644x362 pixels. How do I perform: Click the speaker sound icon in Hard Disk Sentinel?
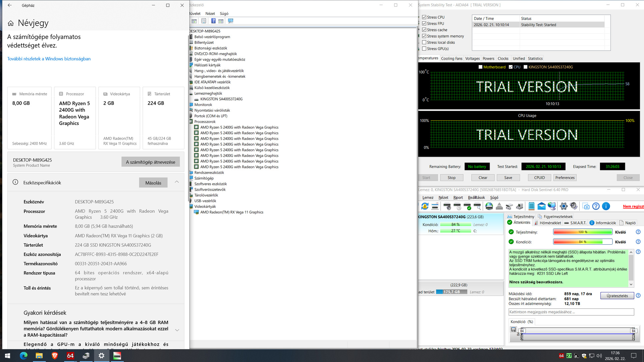(574, 206)
